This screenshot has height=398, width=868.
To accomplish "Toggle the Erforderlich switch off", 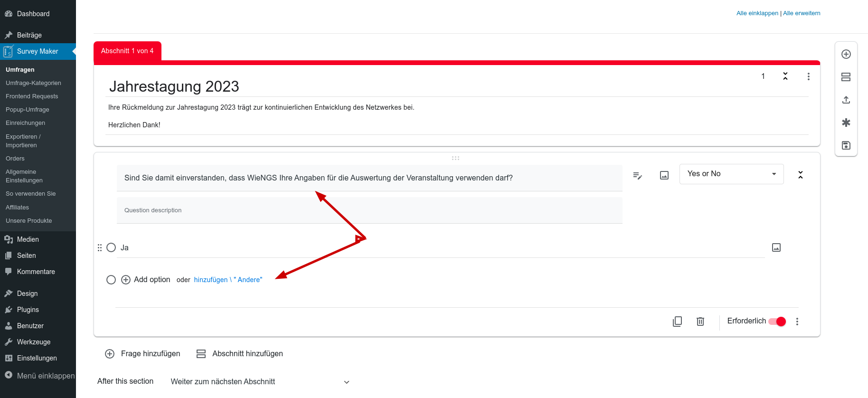I will [x=777, y=322].
